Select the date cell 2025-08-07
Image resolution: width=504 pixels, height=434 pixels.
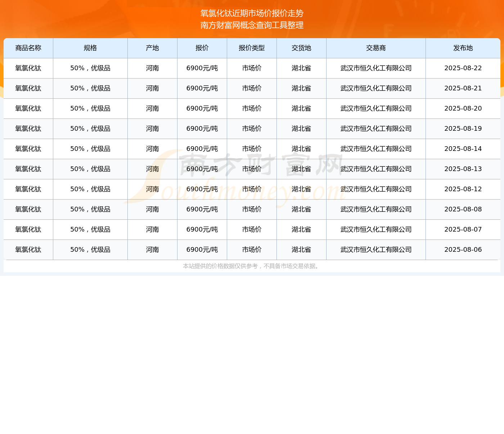coord(463,229)
